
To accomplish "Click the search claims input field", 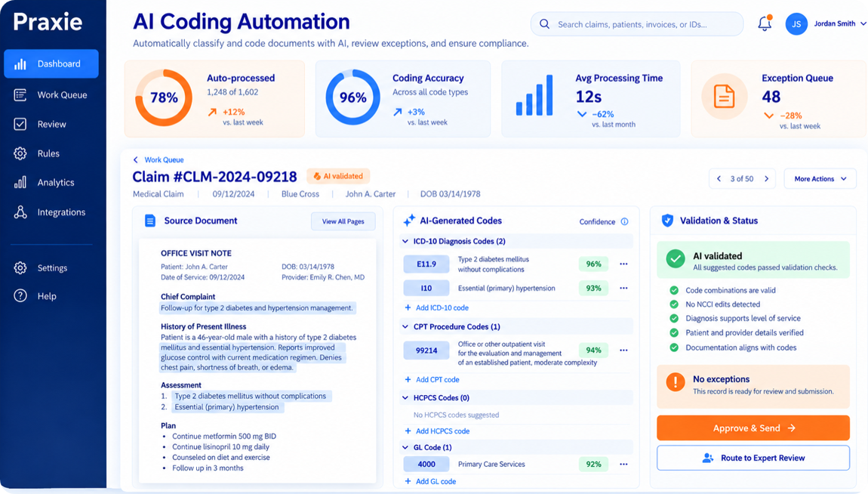I will (636, 24).
